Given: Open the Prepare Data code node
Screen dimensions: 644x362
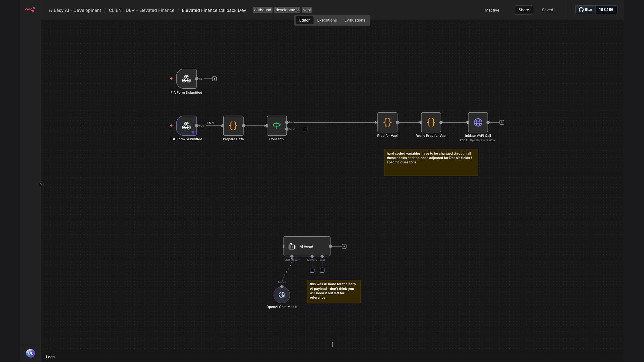Looking at the screenshot, I should pos(233,126).
